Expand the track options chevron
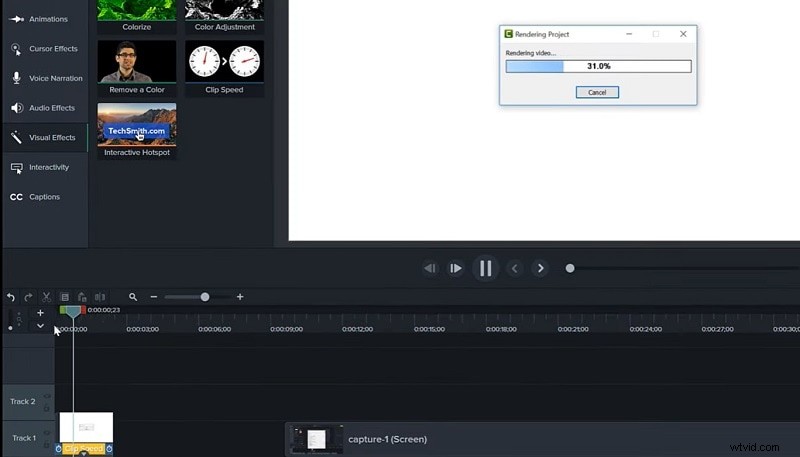Viewport: 800px width, 457px height. pos(40,326)
